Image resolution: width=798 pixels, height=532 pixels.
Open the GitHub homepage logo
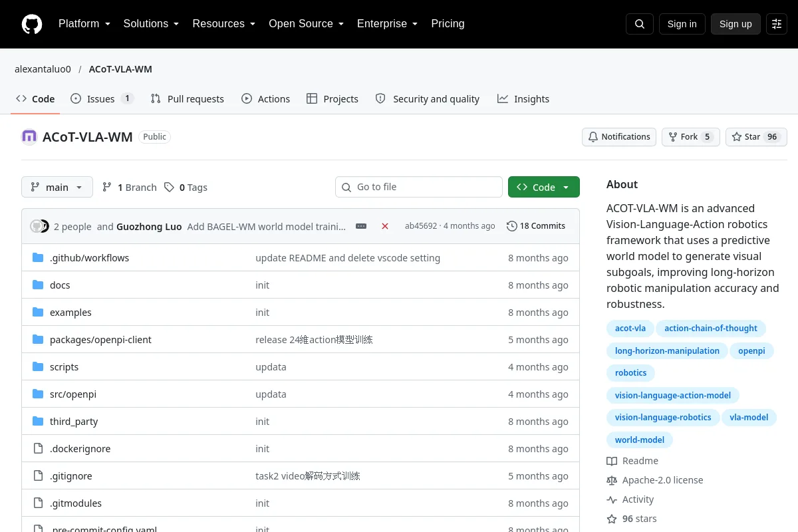point(32,24)
